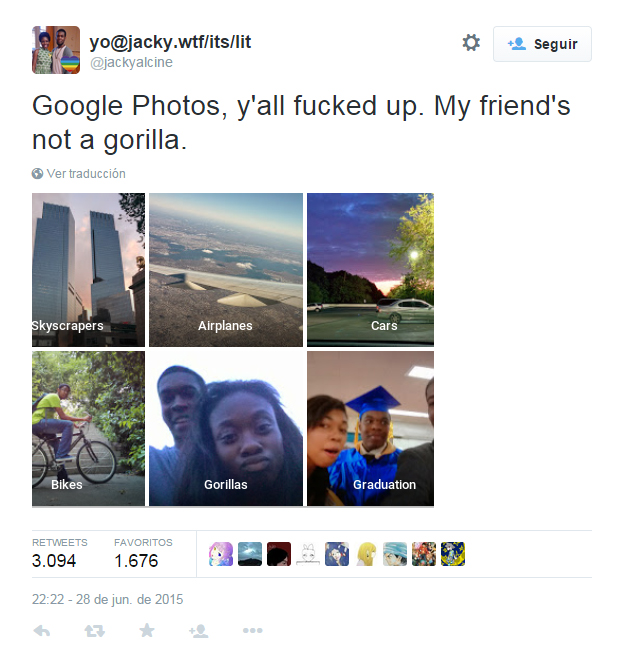Open the Cars photo thumbnail
The image size is (620, 648).
370,270
